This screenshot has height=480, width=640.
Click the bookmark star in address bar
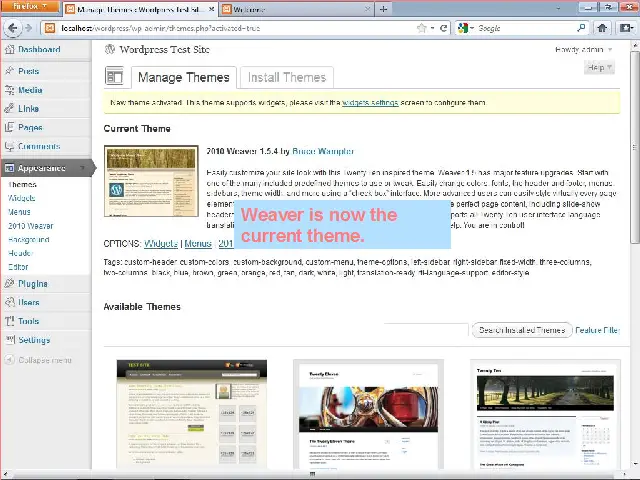[x=422, y=28]
